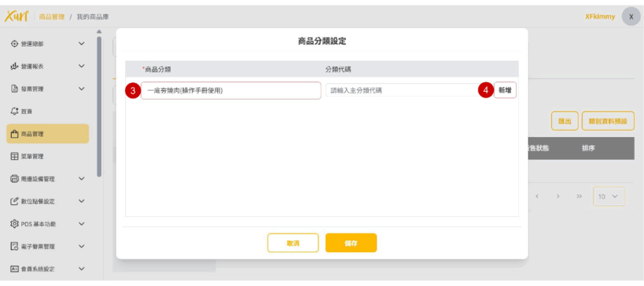644x286 pixels.
Task: Click the 發票管理 document icon
Action: tap(14, 89)
